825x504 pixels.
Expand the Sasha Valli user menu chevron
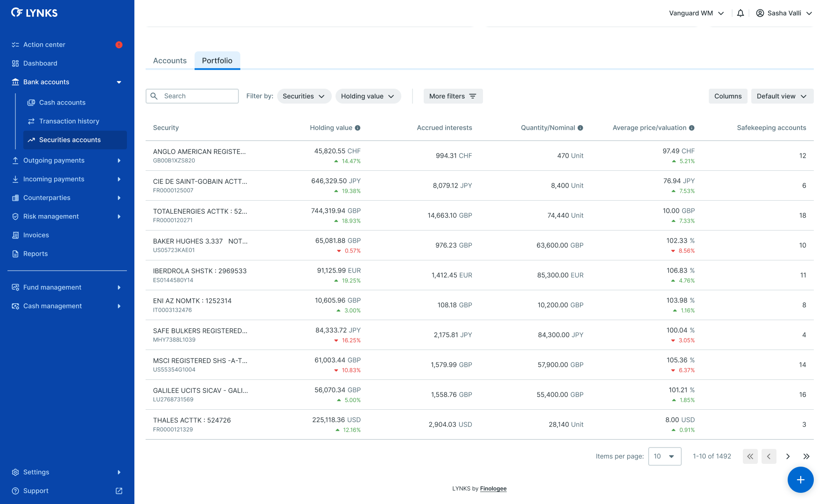[x=809, y=13]
